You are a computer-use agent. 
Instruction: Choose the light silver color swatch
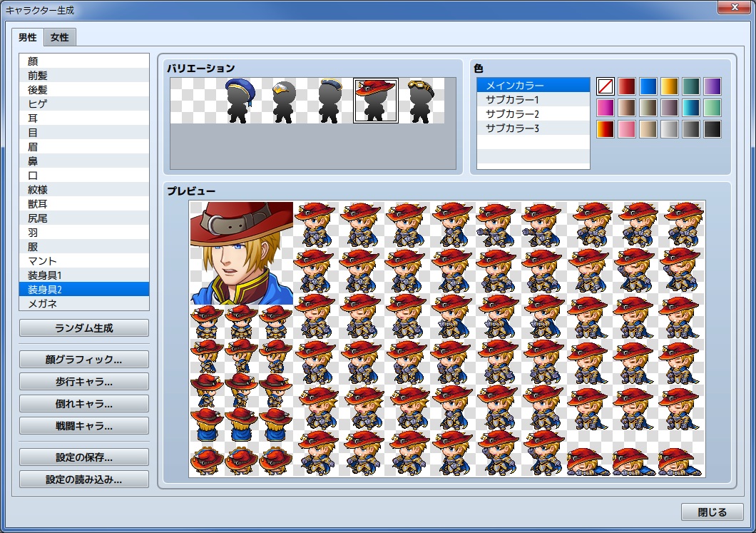click(669, 129)
